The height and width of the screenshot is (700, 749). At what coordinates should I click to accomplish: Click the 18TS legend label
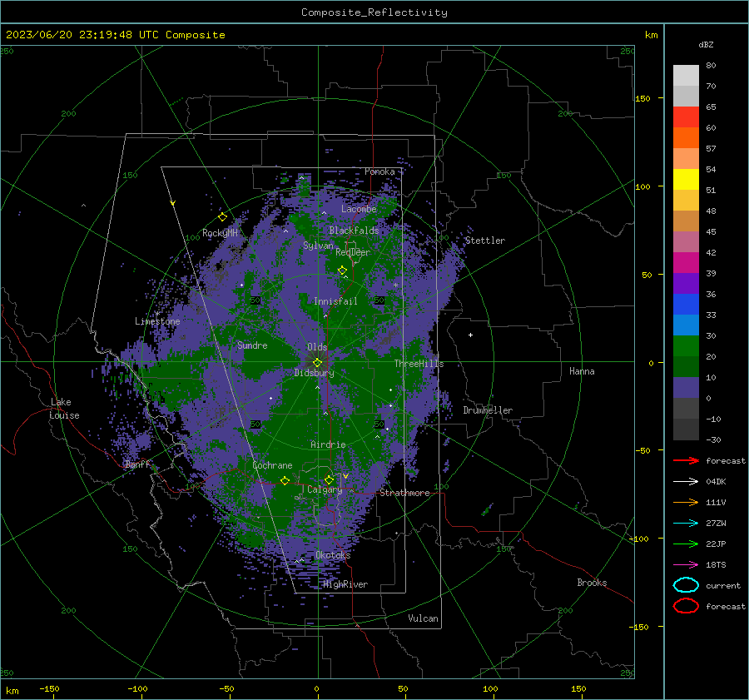point(716,564)
